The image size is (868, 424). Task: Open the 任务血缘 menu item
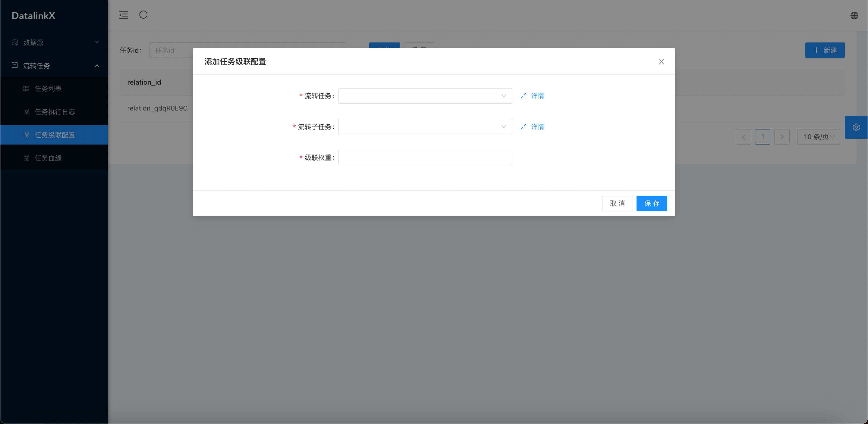tap(48, 158)
